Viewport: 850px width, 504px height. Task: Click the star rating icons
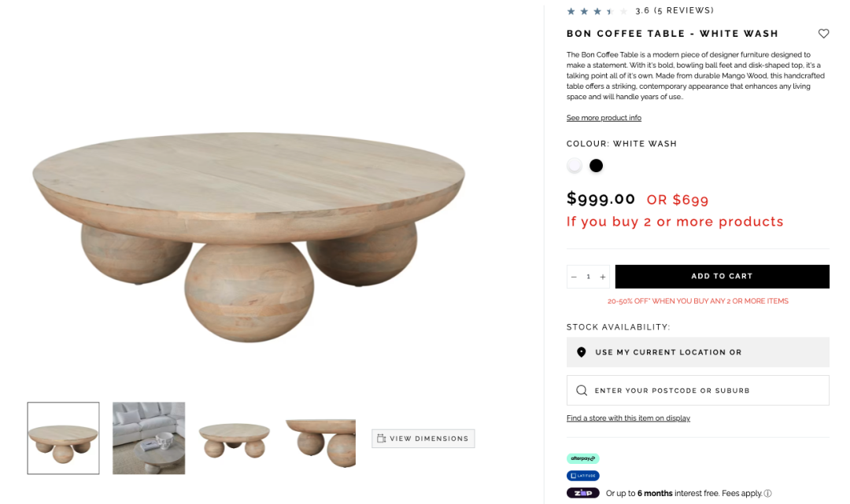597,11
